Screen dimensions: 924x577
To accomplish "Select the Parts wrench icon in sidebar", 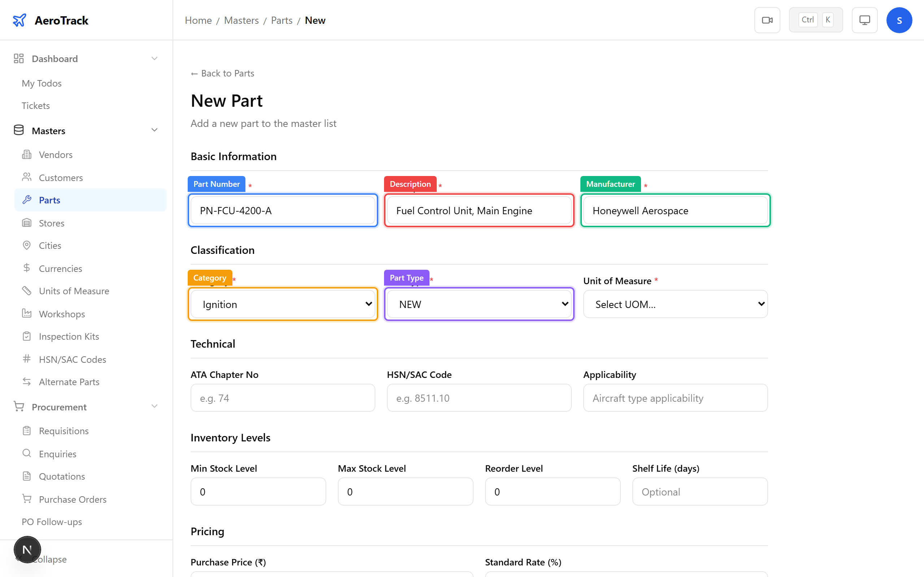I will [27, 199].
